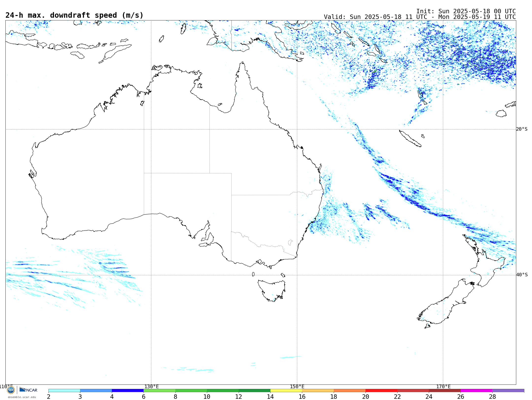Click the '40°S' latitude label
532x400 pixels.
pos(522,275)
